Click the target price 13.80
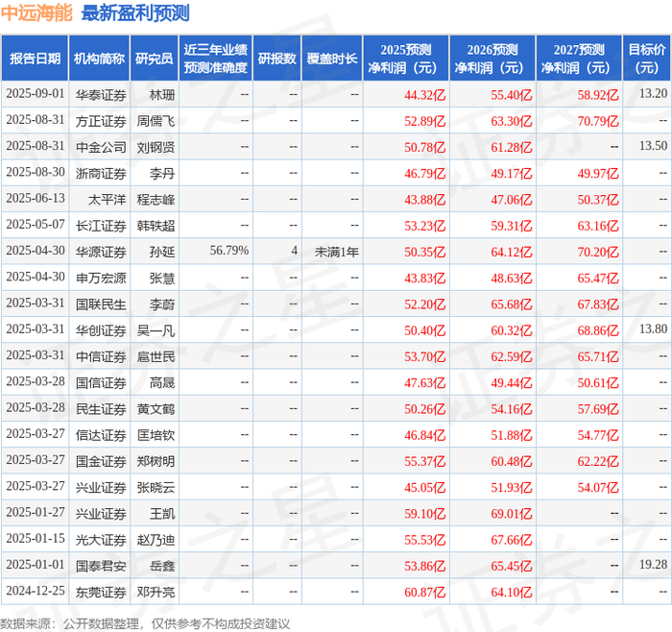This screenshot has width=672, height=632. pos(653,329)
